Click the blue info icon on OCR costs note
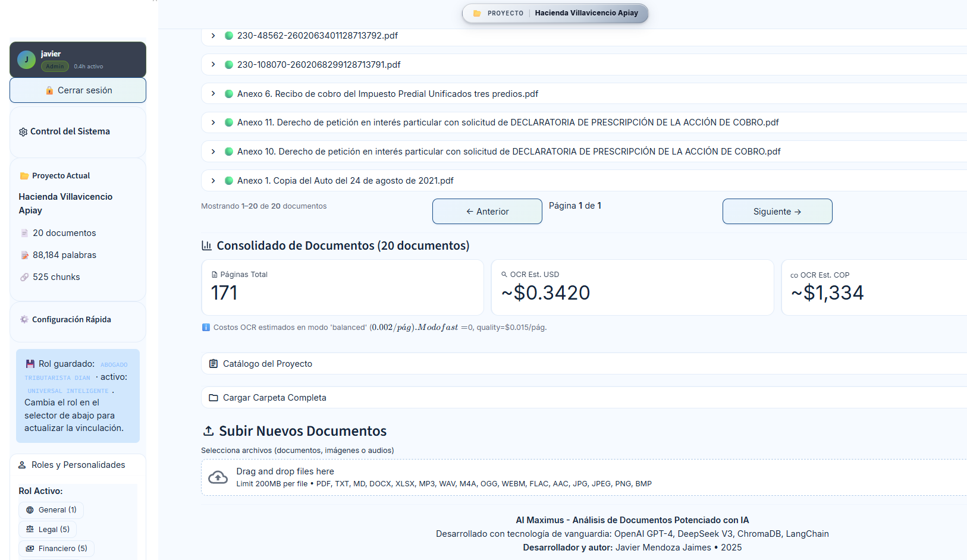 click(x=206, y=328)
